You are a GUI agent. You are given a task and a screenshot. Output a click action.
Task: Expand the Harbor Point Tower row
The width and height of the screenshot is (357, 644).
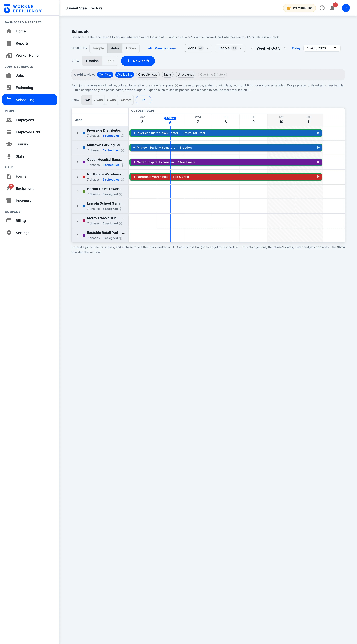click(x=78, y=191)
